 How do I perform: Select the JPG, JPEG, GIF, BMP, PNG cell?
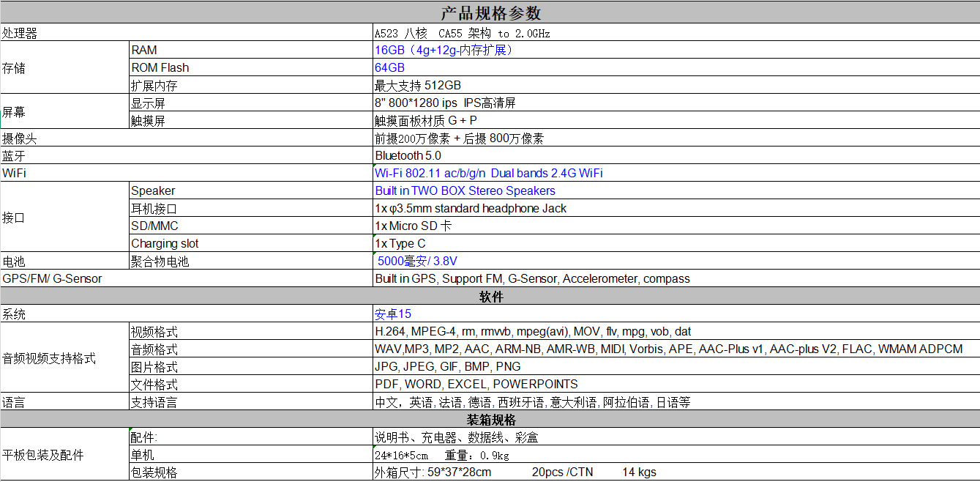tap(676, 367)
